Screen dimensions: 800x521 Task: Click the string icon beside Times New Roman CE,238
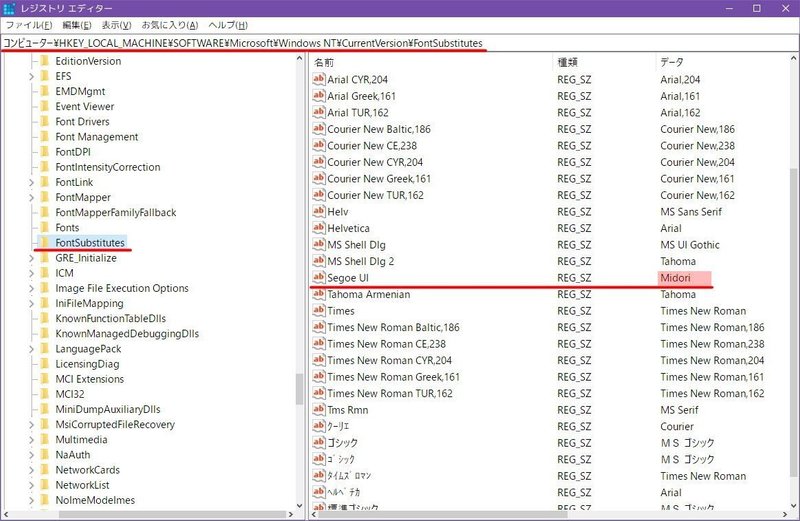click(x=319, y=343)
